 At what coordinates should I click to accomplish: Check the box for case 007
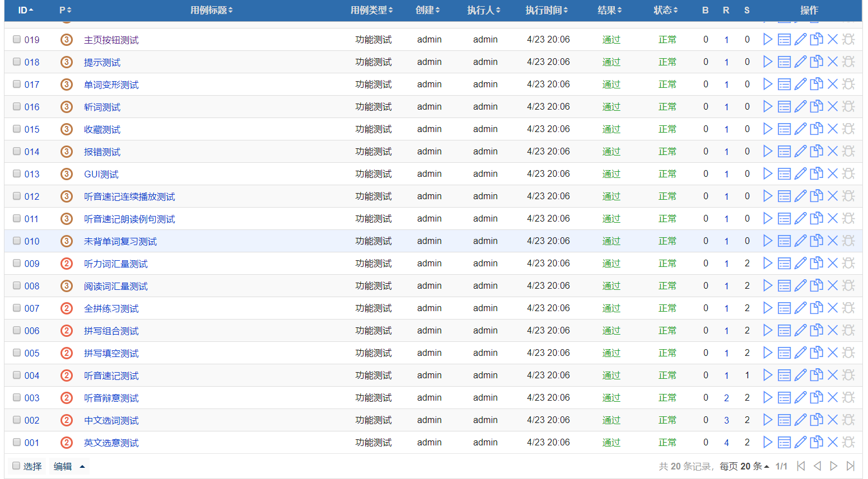point(17,308)
